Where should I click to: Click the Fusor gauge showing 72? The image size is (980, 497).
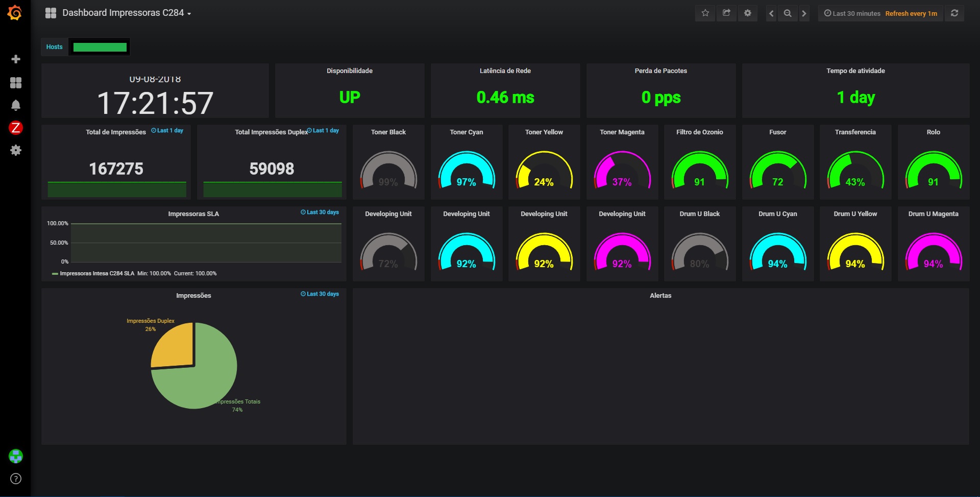pyautogui.click(x=778, y=171)
